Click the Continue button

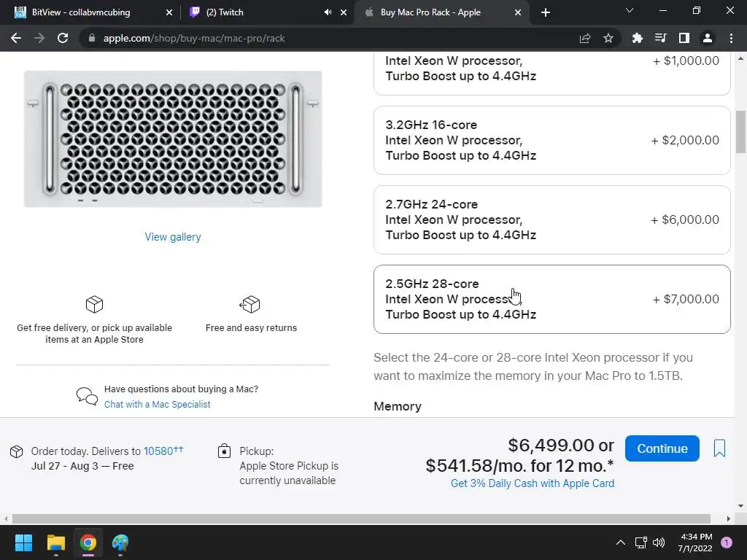tap(662, 448)
